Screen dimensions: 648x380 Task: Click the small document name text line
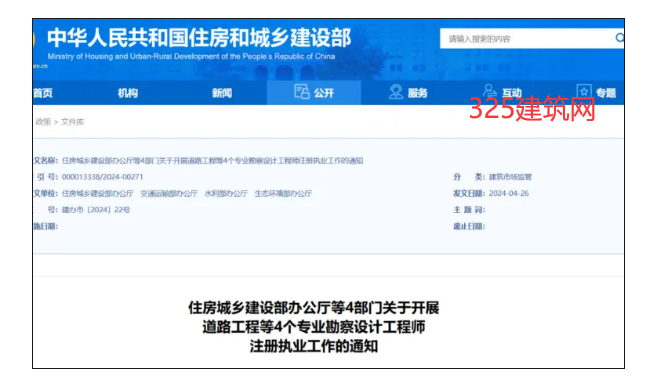pos(212,161)
